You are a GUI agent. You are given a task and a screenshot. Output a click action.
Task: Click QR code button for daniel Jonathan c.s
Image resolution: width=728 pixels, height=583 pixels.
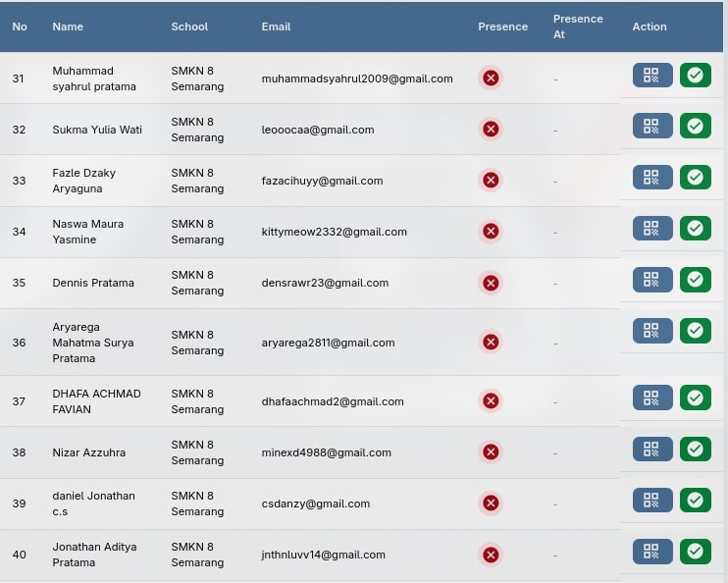(652, 500)
